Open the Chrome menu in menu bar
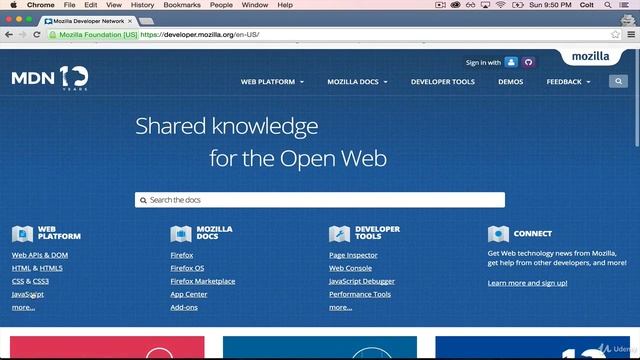The image size is (640, 360). 40,5
